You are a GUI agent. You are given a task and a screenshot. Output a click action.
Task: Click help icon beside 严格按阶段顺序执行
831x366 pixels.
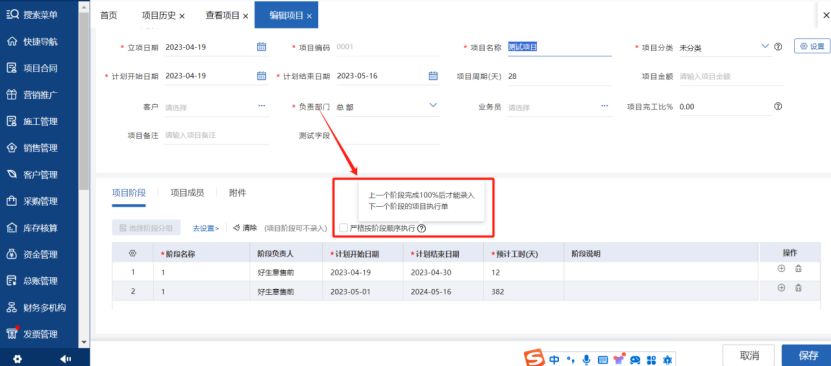(x=421, y=229)
